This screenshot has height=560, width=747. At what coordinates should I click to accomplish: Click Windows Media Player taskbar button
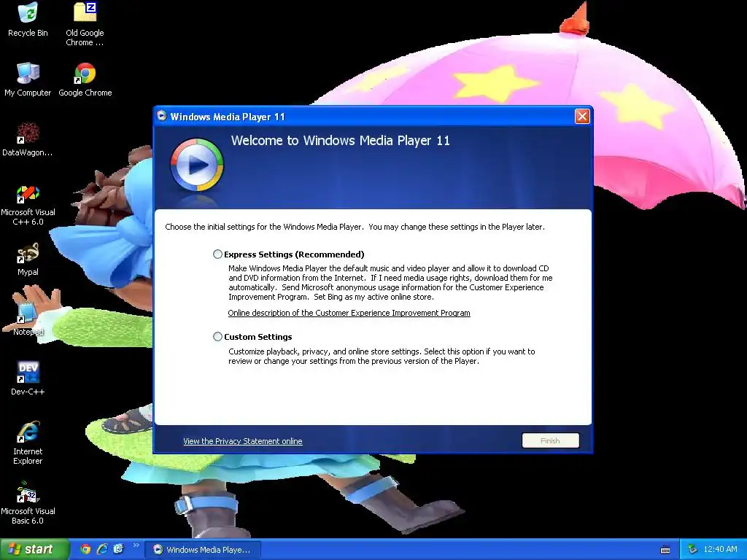203,550
